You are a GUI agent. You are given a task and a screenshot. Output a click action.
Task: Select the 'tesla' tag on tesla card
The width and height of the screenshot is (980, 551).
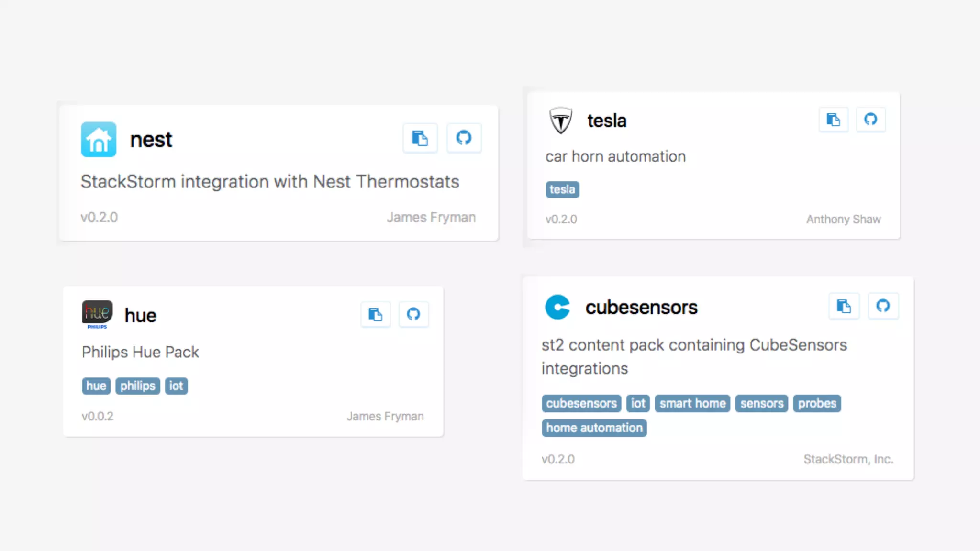562,189
